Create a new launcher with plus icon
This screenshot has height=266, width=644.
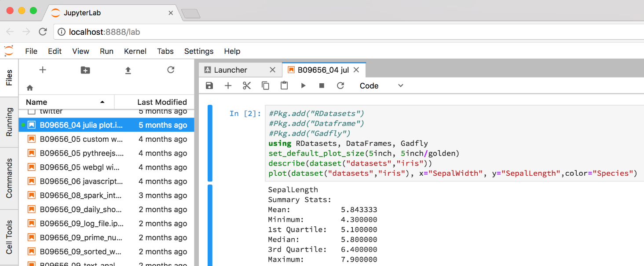43,70
